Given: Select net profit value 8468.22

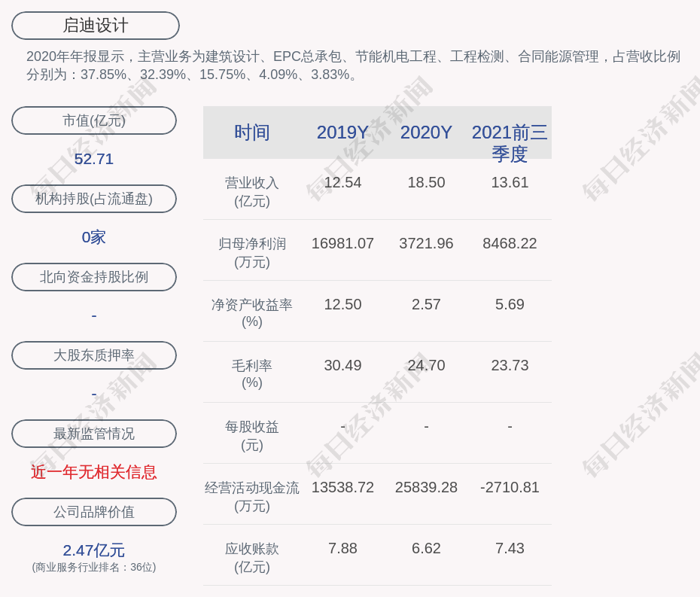Looking at the screenshot, I should click(510, 243).
